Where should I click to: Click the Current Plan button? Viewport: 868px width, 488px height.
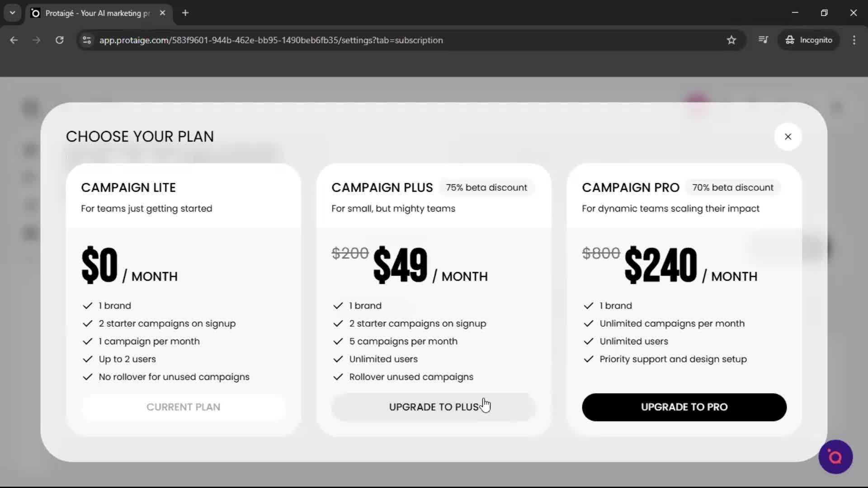pos(183,407)
